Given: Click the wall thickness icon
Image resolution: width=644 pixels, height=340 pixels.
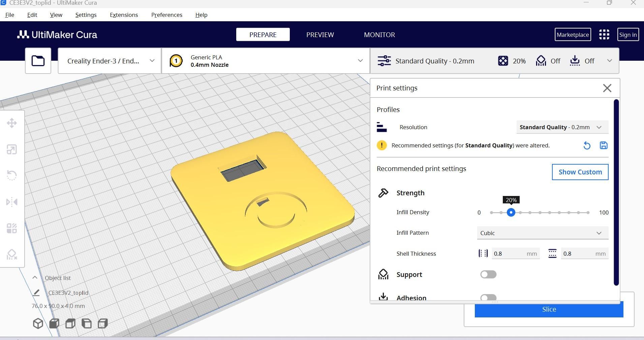Looking at the screenshot, I should 483,254.
